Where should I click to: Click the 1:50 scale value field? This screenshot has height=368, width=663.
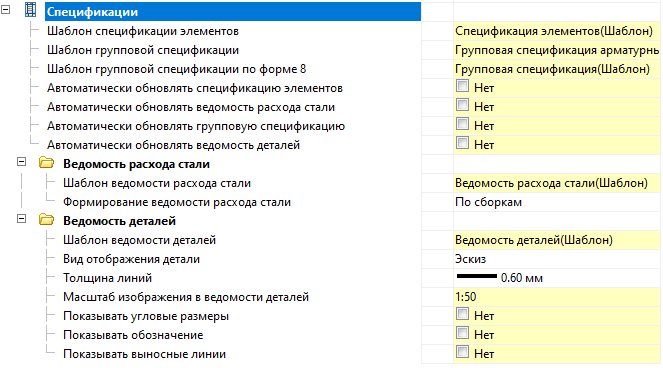556,297
